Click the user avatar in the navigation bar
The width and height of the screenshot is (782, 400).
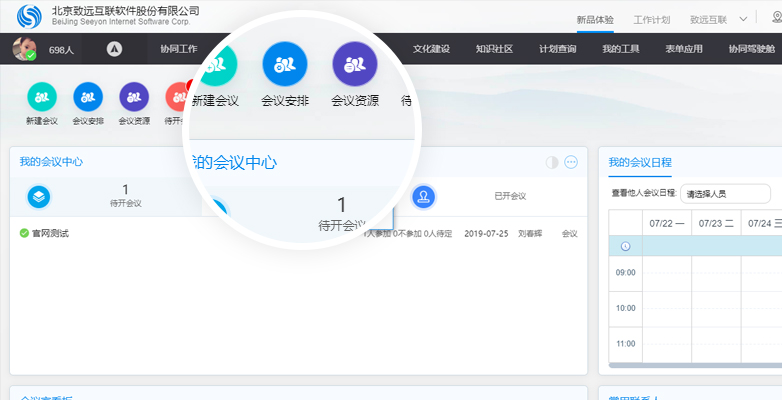tap(25, 48)
